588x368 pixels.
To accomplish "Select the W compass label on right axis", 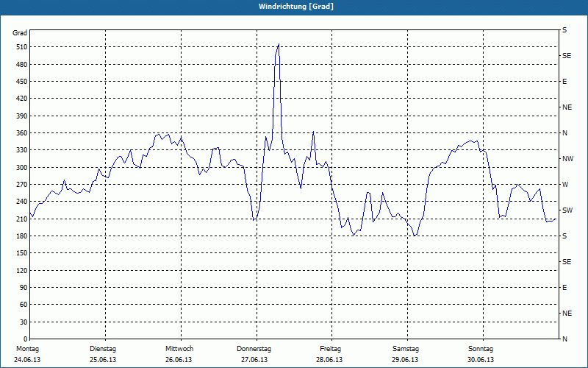I will pos(565,185).
